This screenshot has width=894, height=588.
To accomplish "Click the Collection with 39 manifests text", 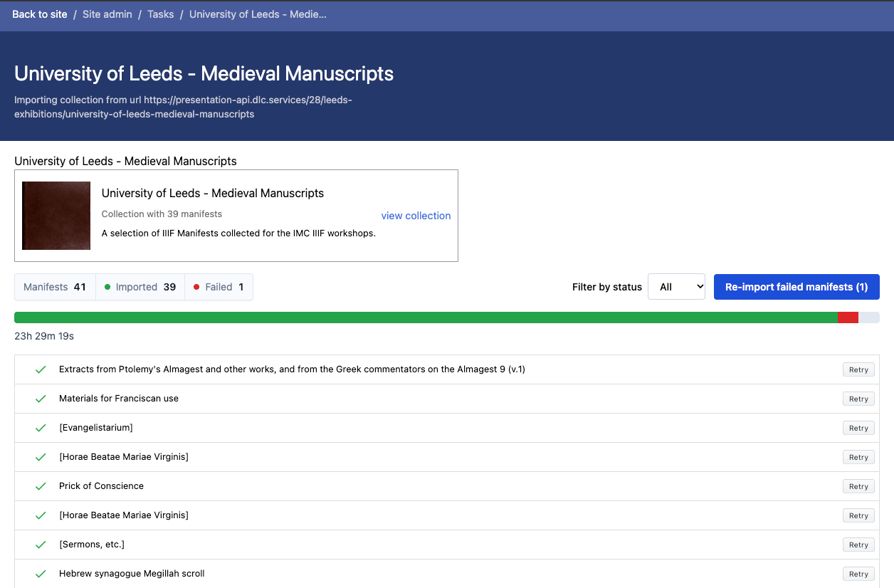I will [x=162, y=214].
